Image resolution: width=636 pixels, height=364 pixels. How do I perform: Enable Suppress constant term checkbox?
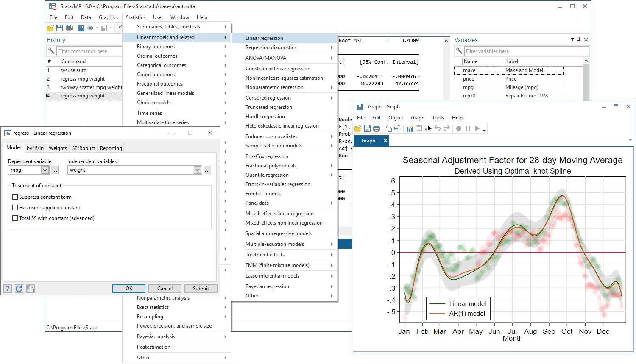point(15,197)
